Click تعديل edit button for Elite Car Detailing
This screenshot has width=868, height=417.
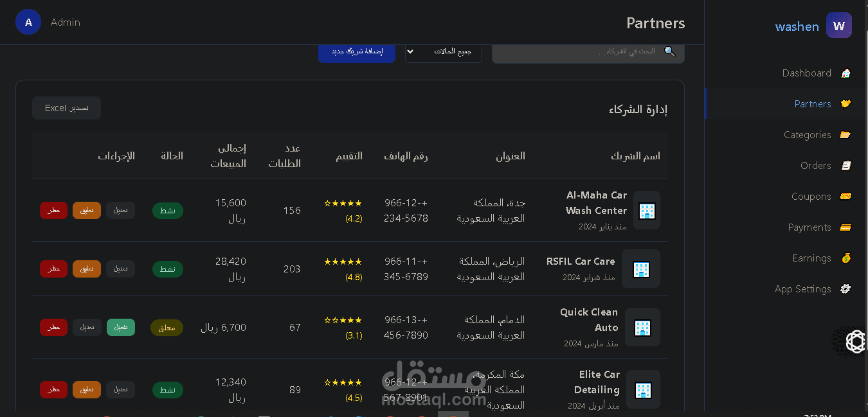click(x=120, y=389)
